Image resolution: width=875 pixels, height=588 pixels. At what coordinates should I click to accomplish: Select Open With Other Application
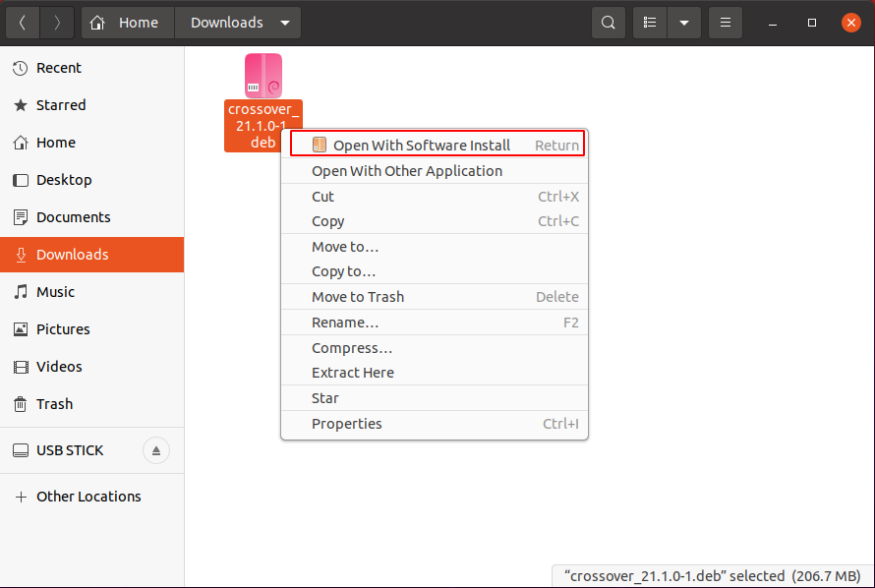[x=407, y=171]
